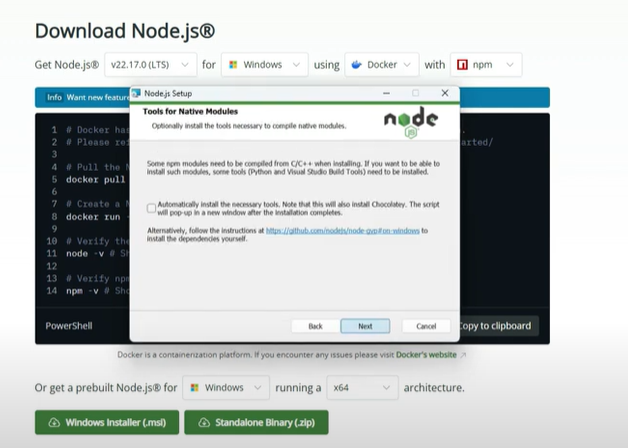This screenshot has height=448, width=628.
Task: Open the x64 architecture dropdown
Action: click(x=362, y=388)
